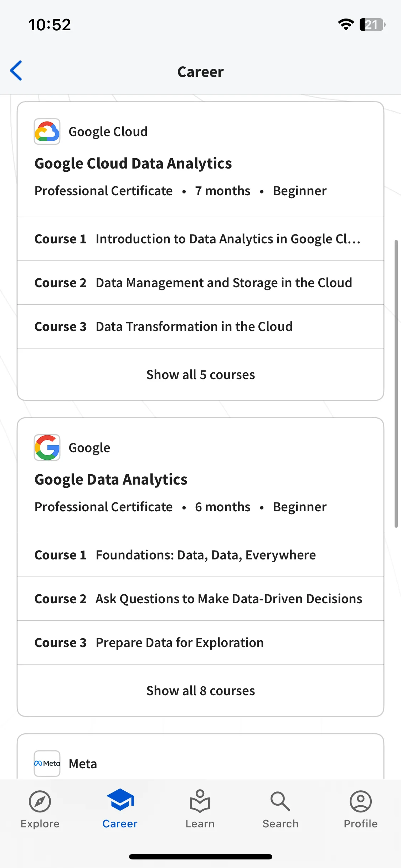
Task: Open Introduction to Data Analytics course row
Action: (x=201, y=239)
